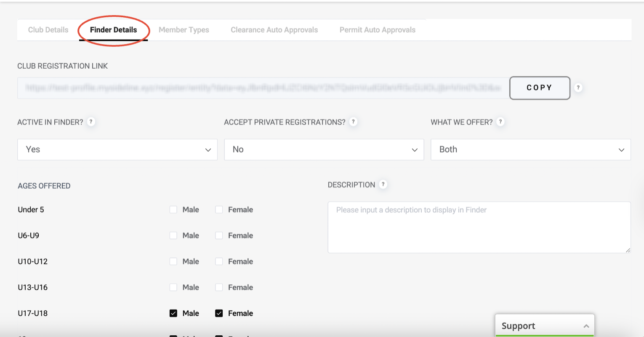The height and width of the screenshot is (337, 644).
Task: Open the Active in Finder dropdown
Action: 117,150
